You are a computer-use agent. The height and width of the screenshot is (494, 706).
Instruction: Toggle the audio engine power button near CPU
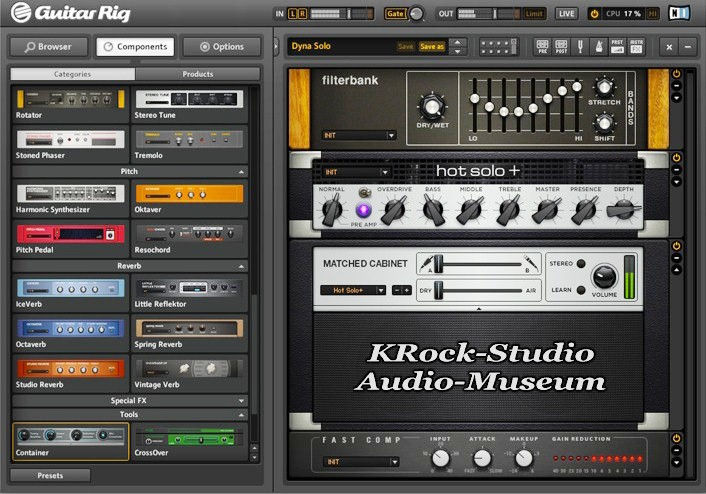(x=594, y=14)
